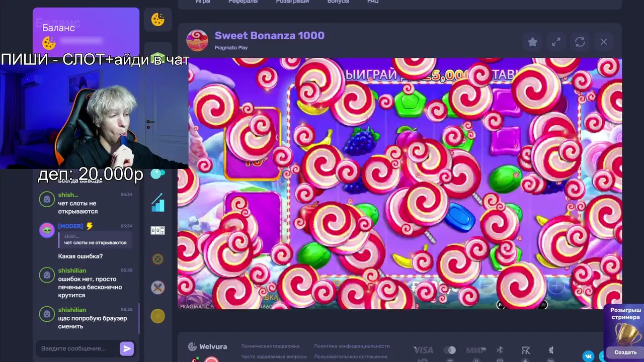Click the avatar beside 'щас попробую браузер'

click(47, 314)
